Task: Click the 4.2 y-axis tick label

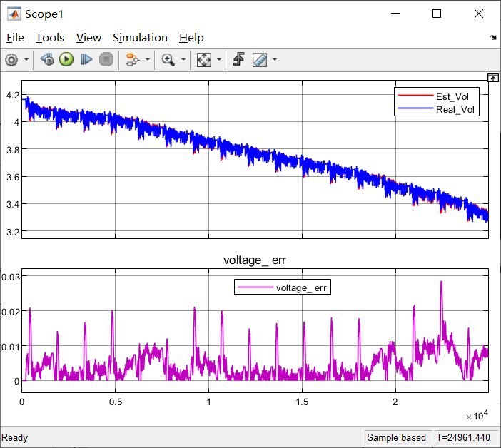Action: tap(13, 95)
